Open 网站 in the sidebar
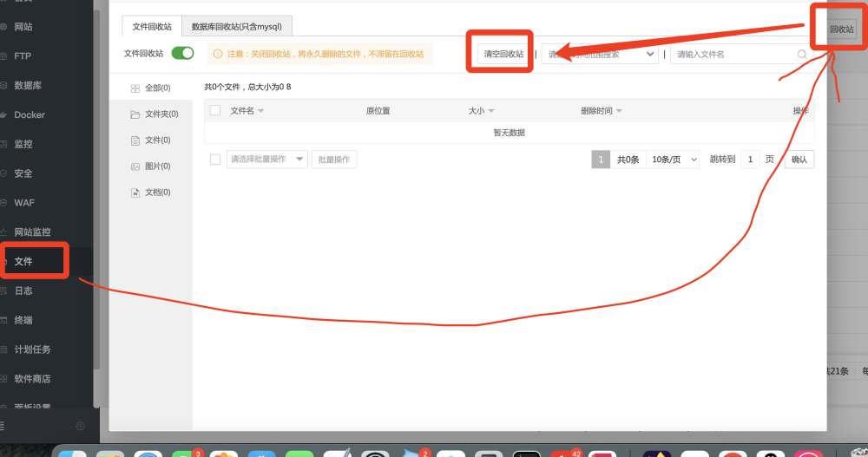868x457 pixels. point(23,27)
